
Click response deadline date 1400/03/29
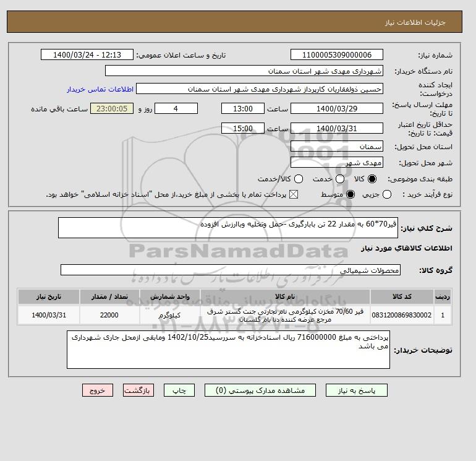337,108
